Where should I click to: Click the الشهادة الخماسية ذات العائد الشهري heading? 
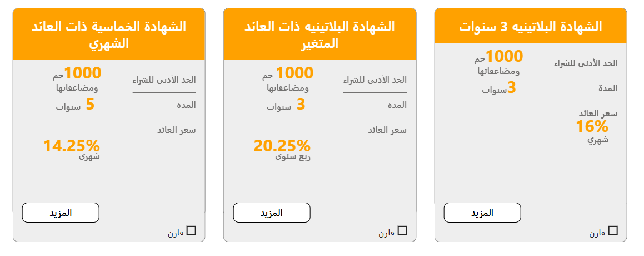pyautogui.click(x=109, y=34)
